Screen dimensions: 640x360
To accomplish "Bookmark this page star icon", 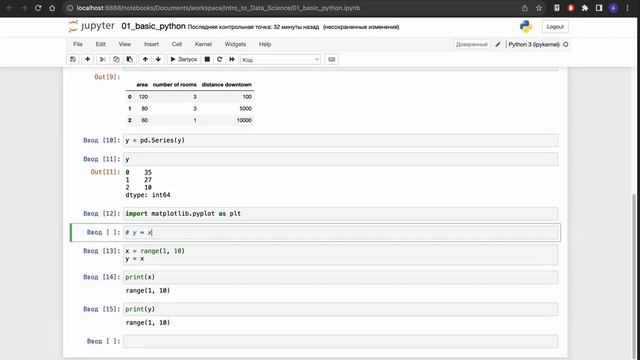I will tap(539, 8).
